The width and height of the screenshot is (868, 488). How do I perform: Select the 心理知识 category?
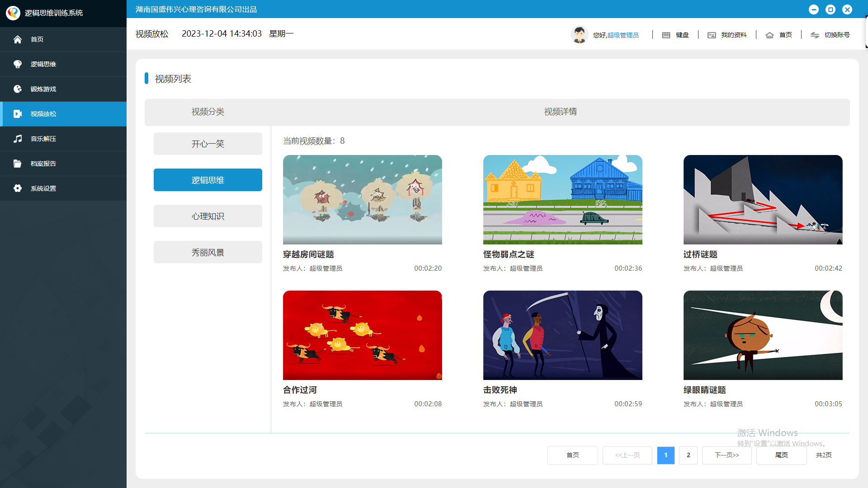pyautogui.click(x=208, y=216)
